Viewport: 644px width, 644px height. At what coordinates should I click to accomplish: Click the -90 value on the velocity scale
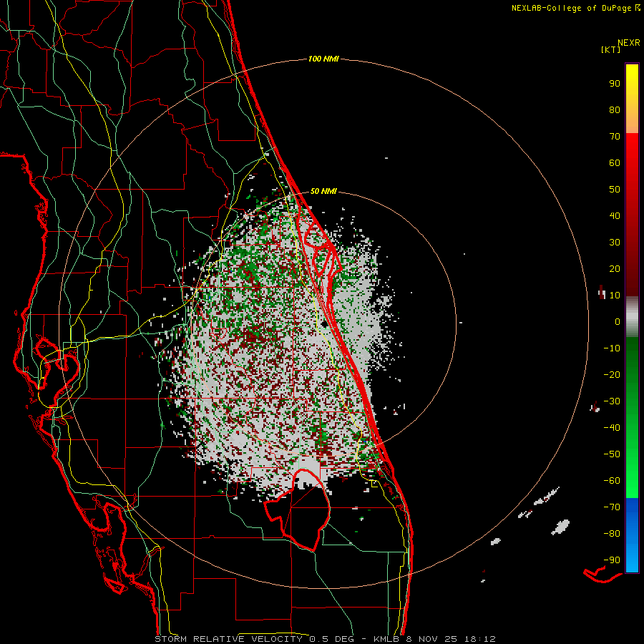612,560
